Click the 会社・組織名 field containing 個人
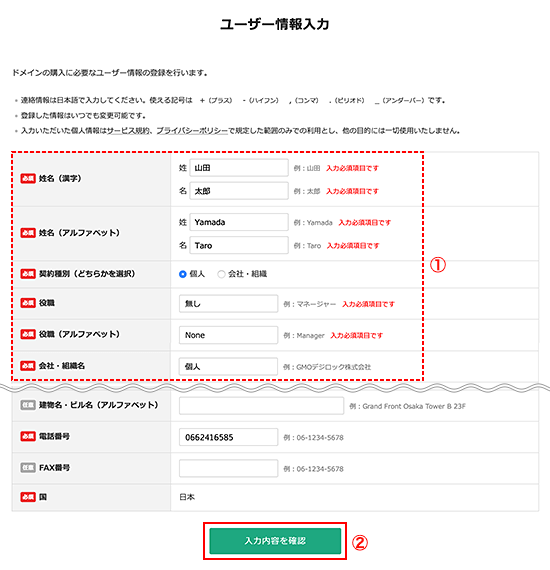The height and width of the screenshot is (570, 550). tap(229, 366)
